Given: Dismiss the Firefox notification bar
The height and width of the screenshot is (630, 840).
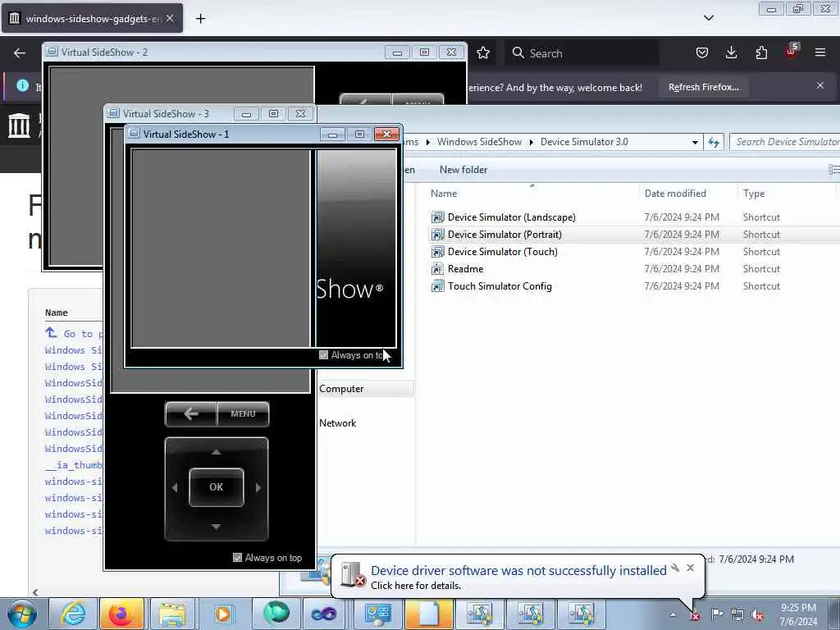Looking at the screenshot, I should click(820, 85).
